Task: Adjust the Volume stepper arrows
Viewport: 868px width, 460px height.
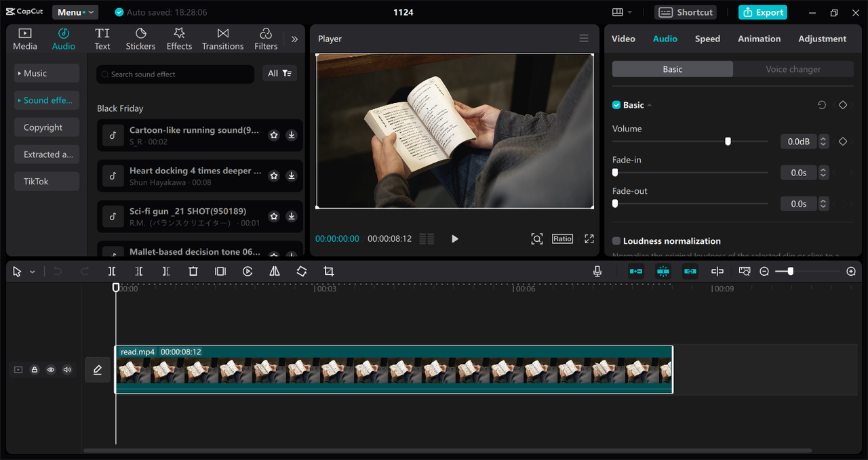Action: coord(823,142)
